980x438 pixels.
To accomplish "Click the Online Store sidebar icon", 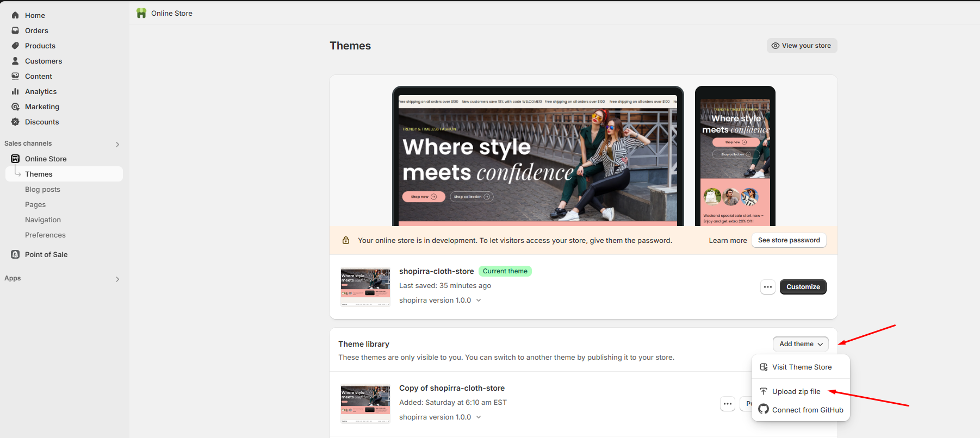I will (15, 159).
